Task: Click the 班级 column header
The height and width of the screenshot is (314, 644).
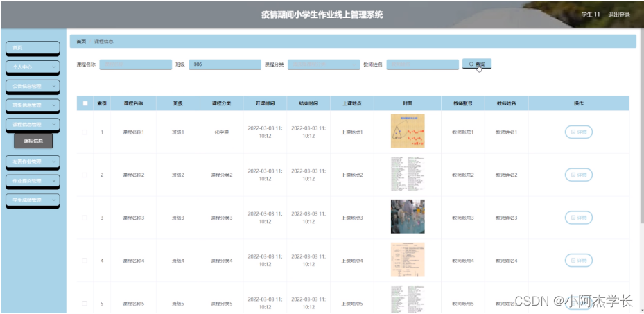Action: click(x=178, y=103)
